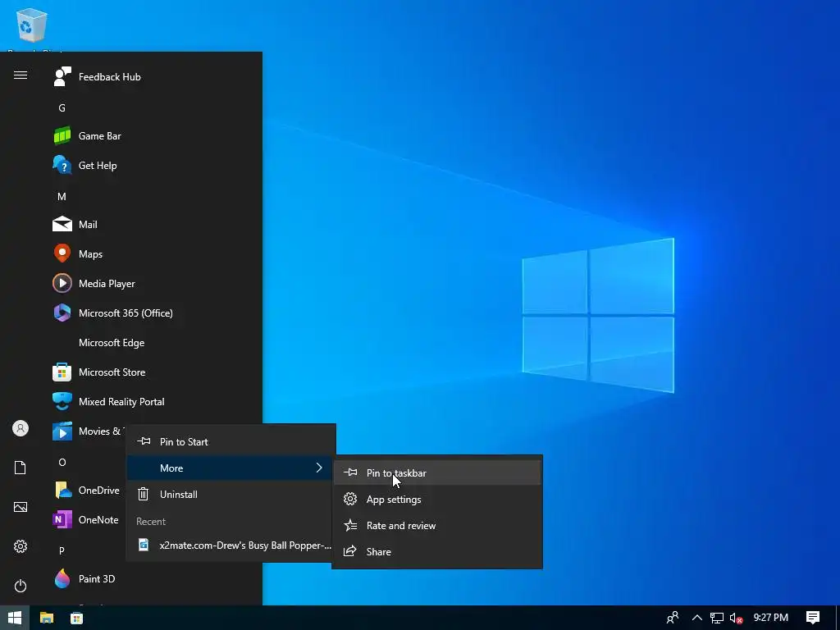This screenshot has width=840, height=630.
Task: Click the network icon in system tray
Action: point(717,618)
